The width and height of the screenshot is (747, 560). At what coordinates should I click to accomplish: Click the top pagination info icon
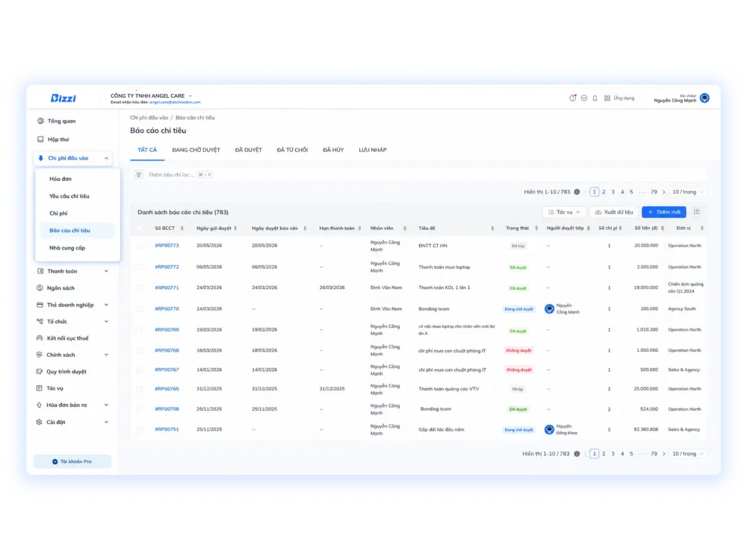(x=577, y=192)
